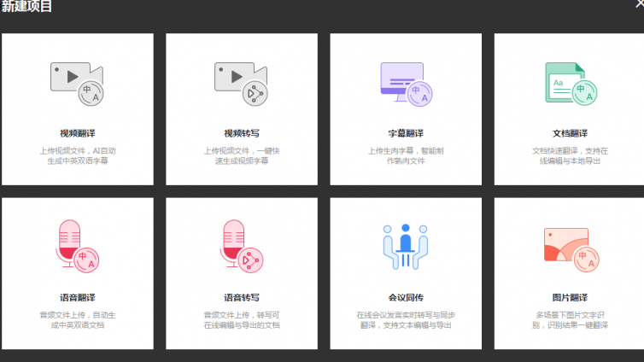Click the 图片翻译 title text
The width and height of the screenshot is (644, 362).
(570, 298)
